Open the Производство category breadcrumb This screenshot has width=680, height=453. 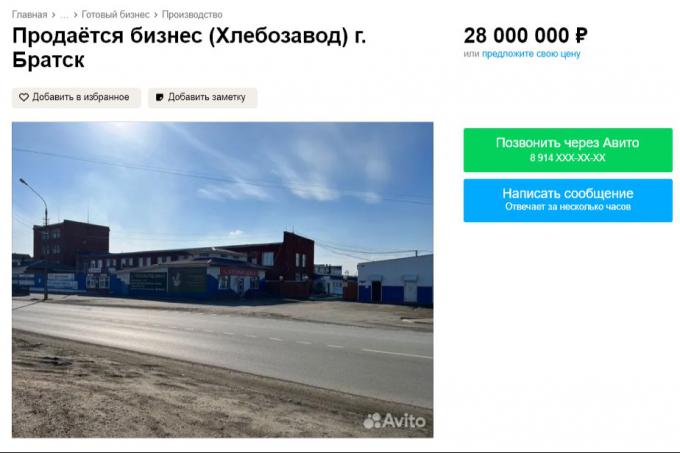tap(192, 15)
